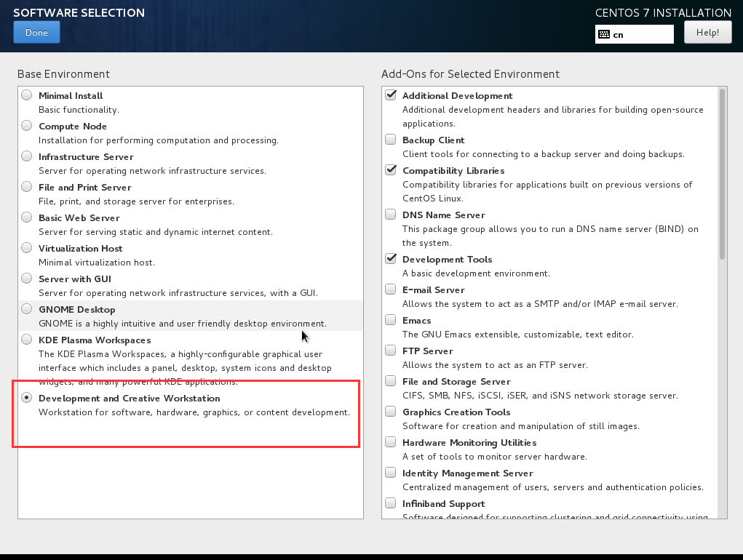Click 'A basic development environment.' description
Viewport: 743px width, 560px height.
click(x=476, y=273)
